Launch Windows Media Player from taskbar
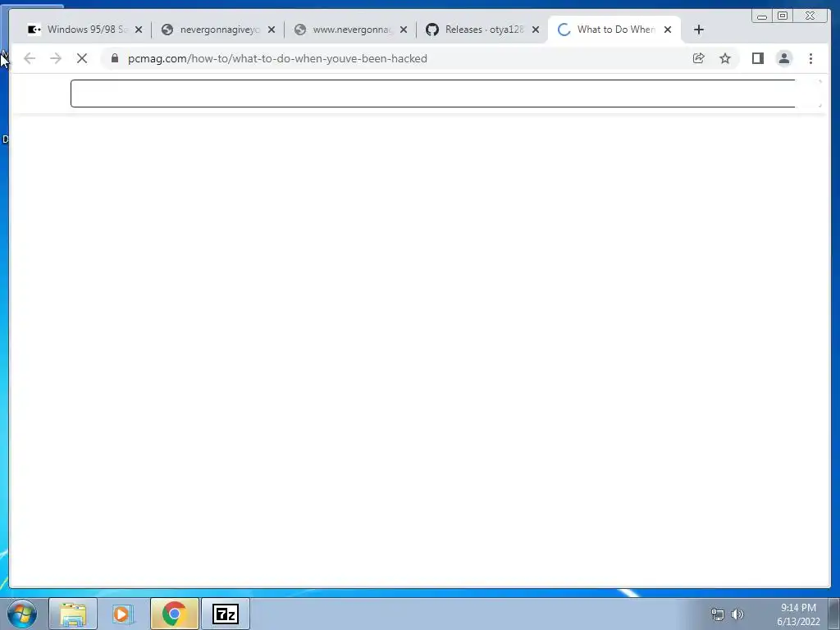 tap(123, 614)
